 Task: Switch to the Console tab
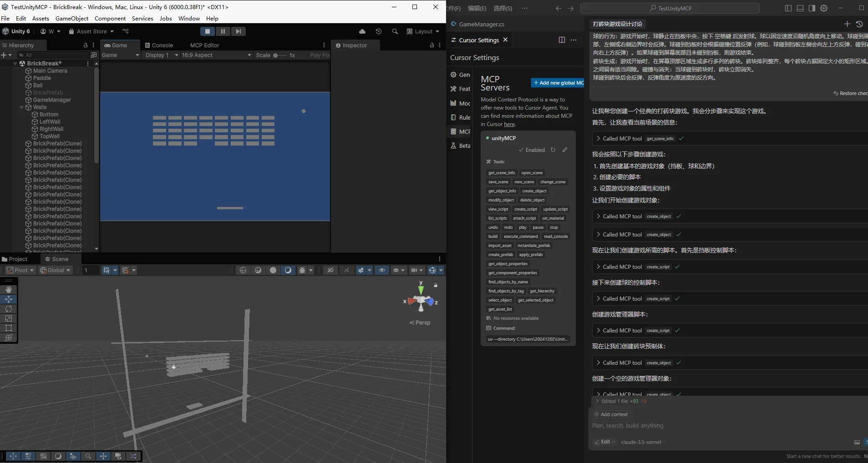[x=159, y=45]
